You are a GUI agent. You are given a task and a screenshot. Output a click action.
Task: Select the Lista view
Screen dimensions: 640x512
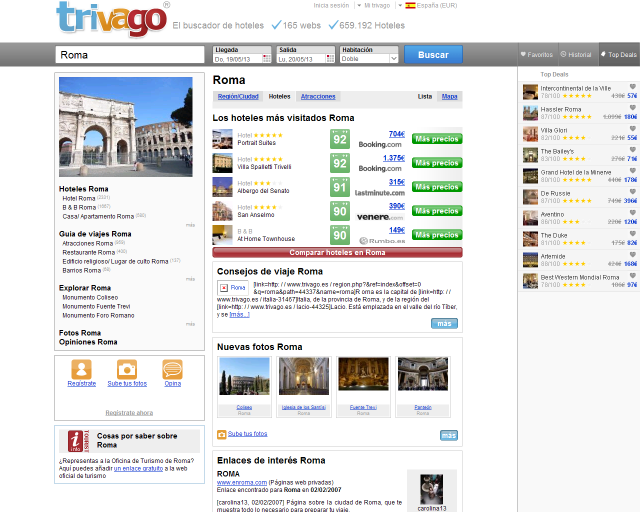424,96
